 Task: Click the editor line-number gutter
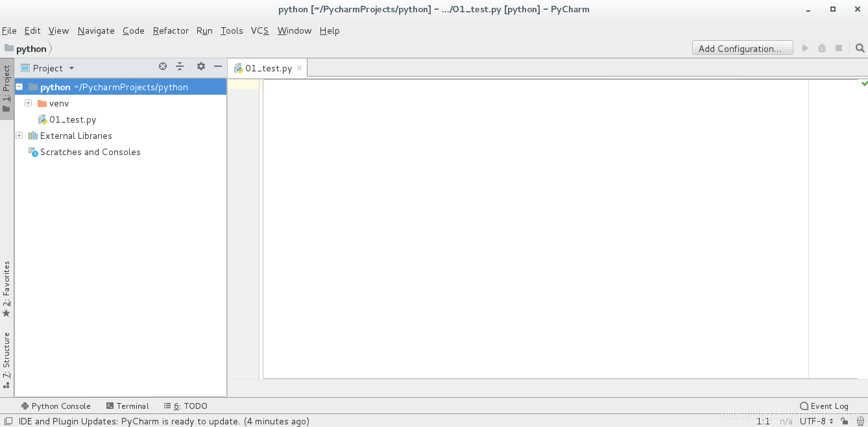pyautogui.click(x=244, y=228)
